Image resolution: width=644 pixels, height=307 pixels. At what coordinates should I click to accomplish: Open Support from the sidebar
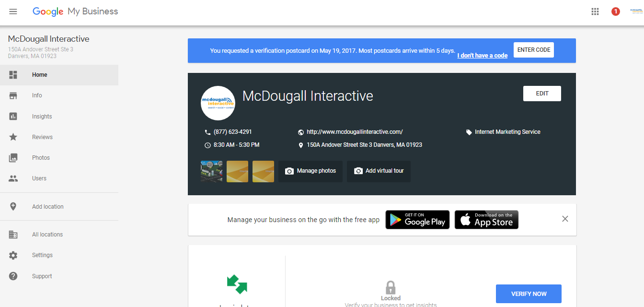pos(59,276)
